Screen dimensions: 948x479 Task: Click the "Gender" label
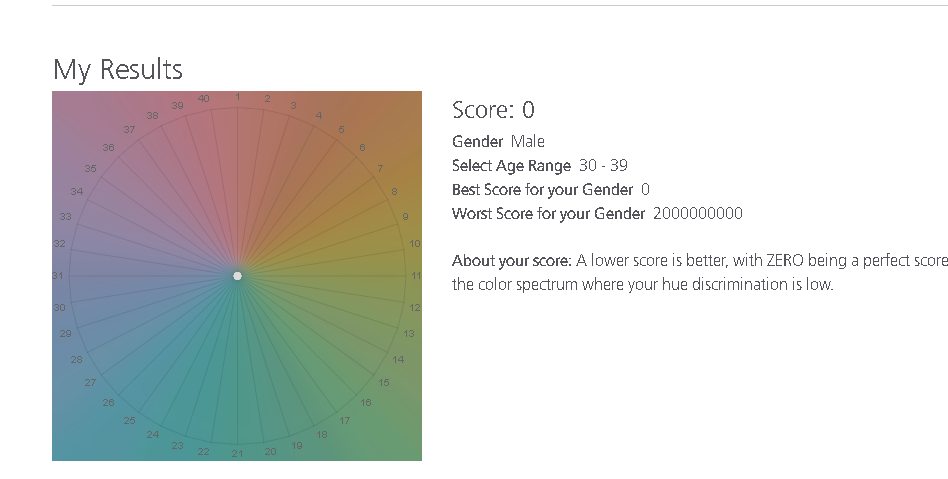pos(477,141)
